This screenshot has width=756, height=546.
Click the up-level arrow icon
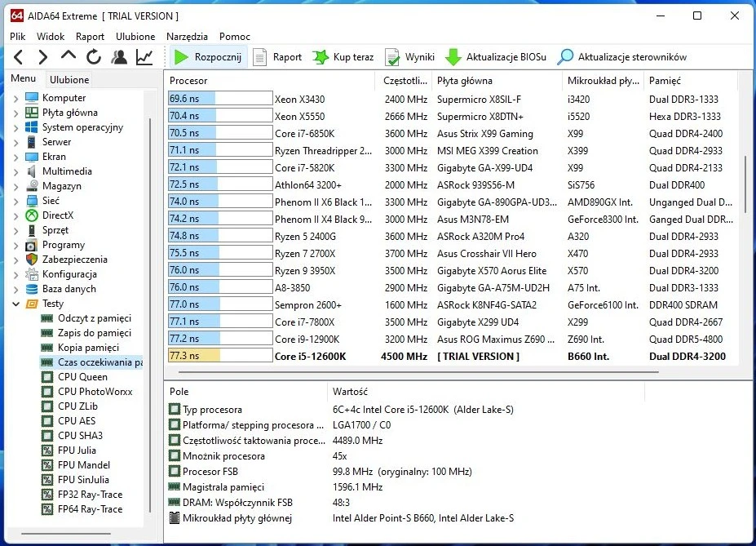(69, 57)
